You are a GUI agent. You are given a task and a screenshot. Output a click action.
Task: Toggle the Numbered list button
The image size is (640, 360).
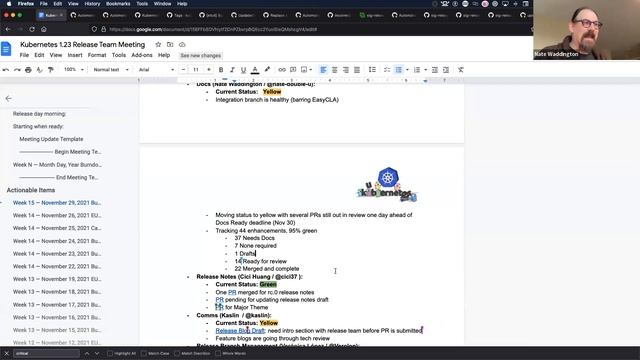pos(417,70)
